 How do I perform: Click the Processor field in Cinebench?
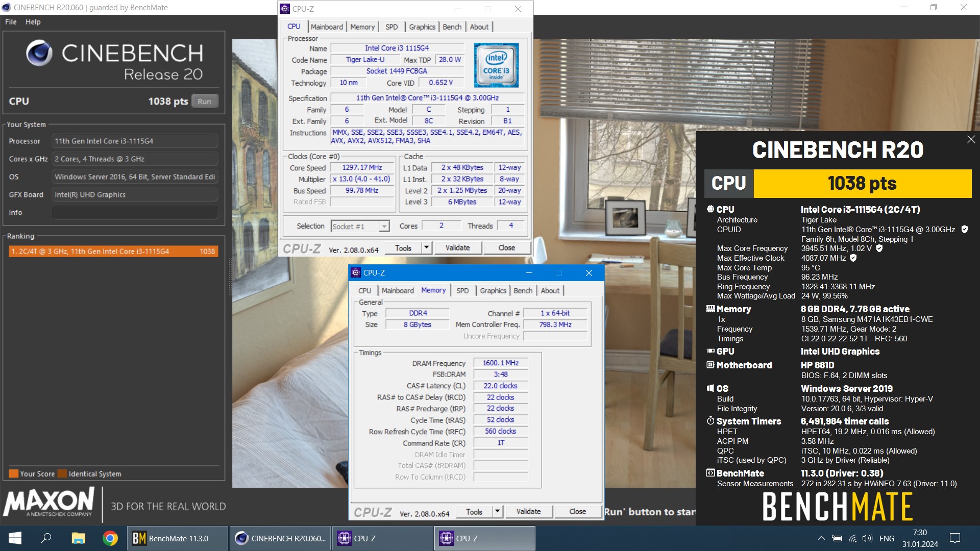point(135,141)
